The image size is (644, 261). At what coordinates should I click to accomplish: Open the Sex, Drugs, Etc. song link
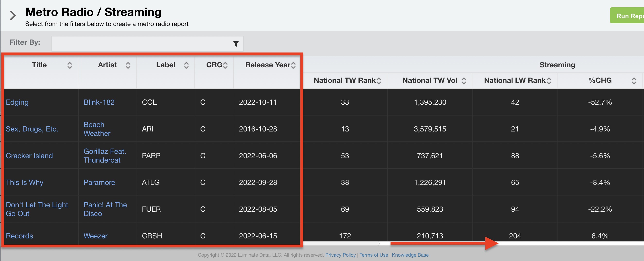pyautogui.click(x=32, y=129)
